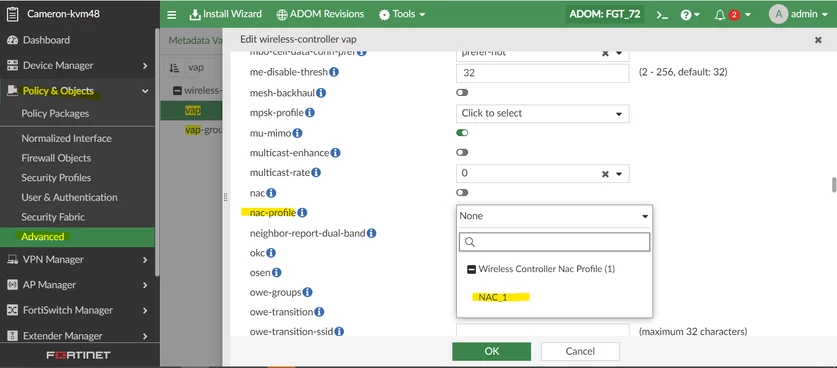Open the multicast-rate dropdown arrow
The image size is (837, 368).
[x=619, y=174]
